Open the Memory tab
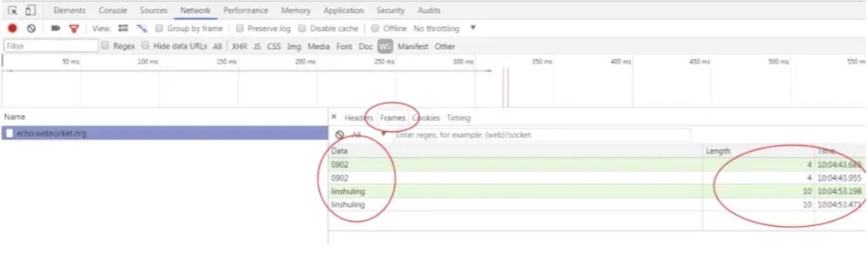The width and height of the screenshot is (868, 267). click(296, 11)
